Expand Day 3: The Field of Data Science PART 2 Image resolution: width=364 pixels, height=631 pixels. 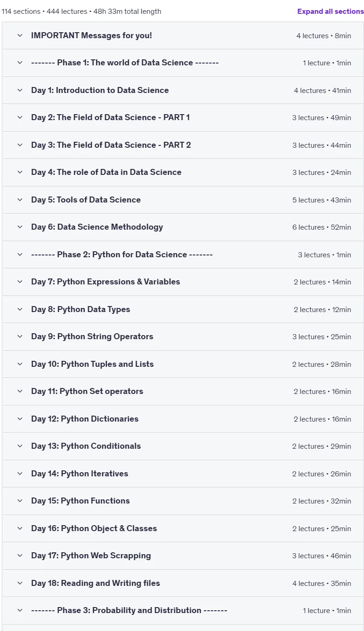[183, 145]
